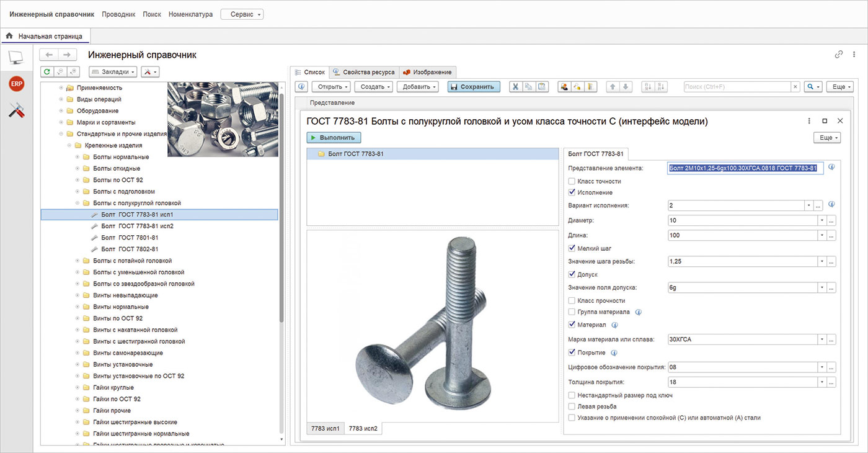The height and width of the screenshot is (453, 868).
Task: Refresh the tree with green arrow icon
Action: [46, 72]
